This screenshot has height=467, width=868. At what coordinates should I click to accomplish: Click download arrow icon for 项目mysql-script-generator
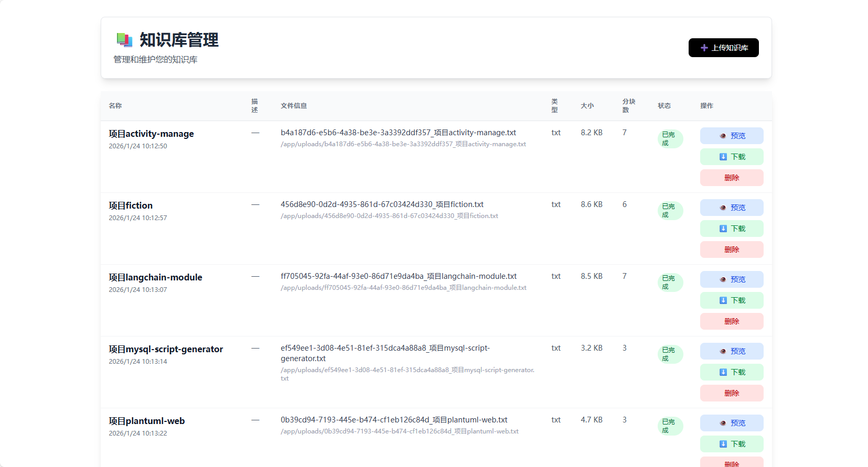click(723, 372)
